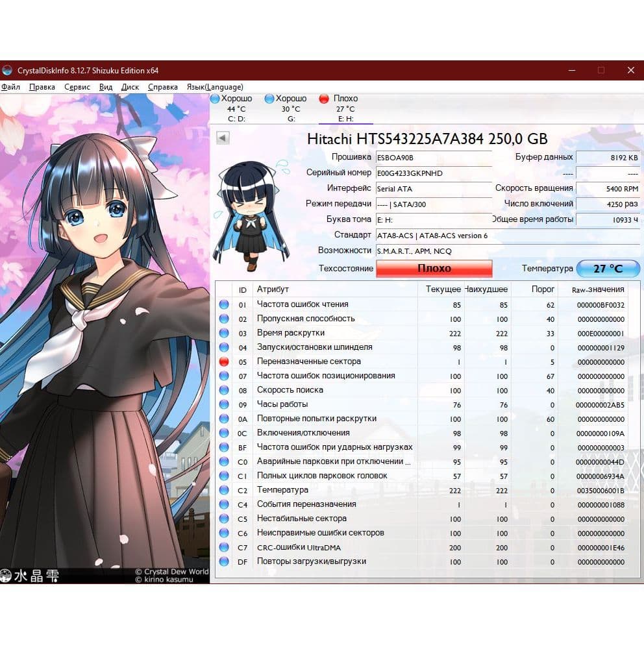Image resolution: width=644 pixels, height=649 pixels.
Task: Click status icon of Повторы загрузки/выгрузки row
Action: point(224,561)
